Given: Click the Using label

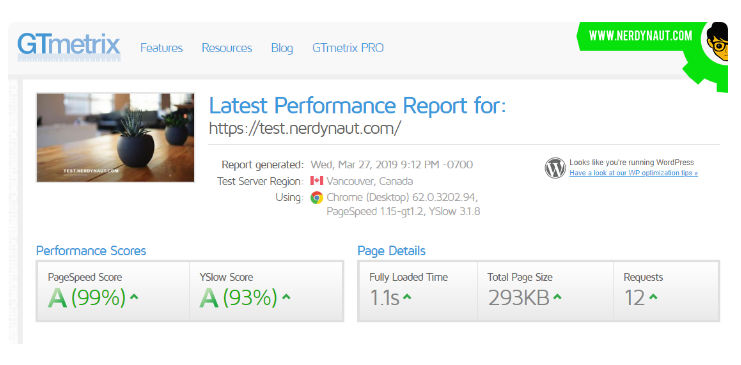Looking at the screenshot, I should pos(289,197).
